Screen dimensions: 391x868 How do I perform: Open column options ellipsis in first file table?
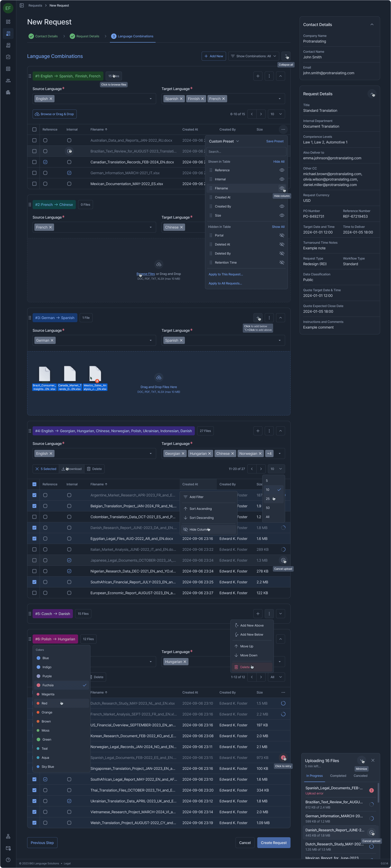(283, 129)
